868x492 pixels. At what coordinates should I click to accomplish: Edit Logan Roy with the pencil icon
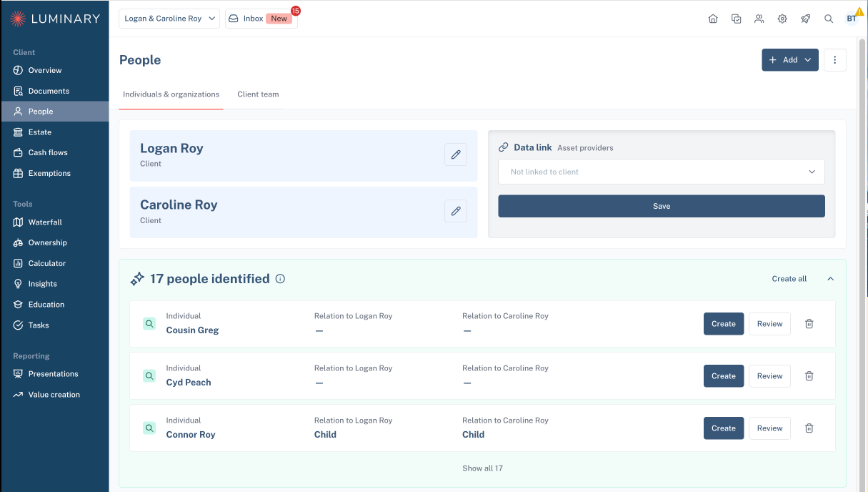(456, 154)
